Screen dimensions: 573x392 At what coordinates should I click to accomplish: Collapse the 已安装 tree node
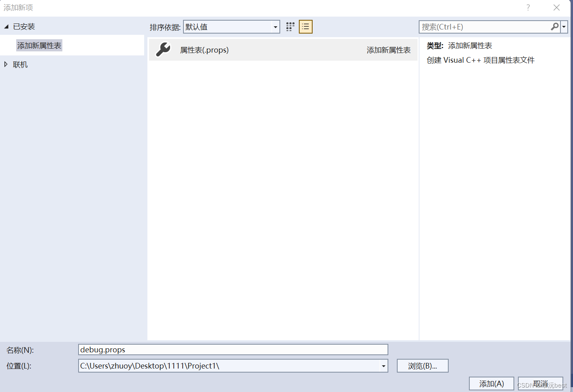point(6,26)
